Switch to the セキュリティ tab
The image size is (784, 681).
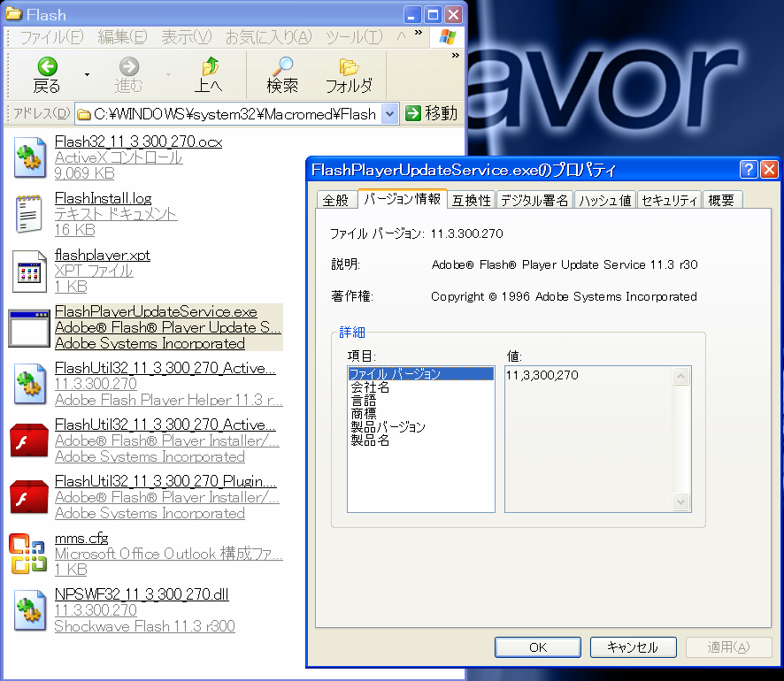coord(670,201)
